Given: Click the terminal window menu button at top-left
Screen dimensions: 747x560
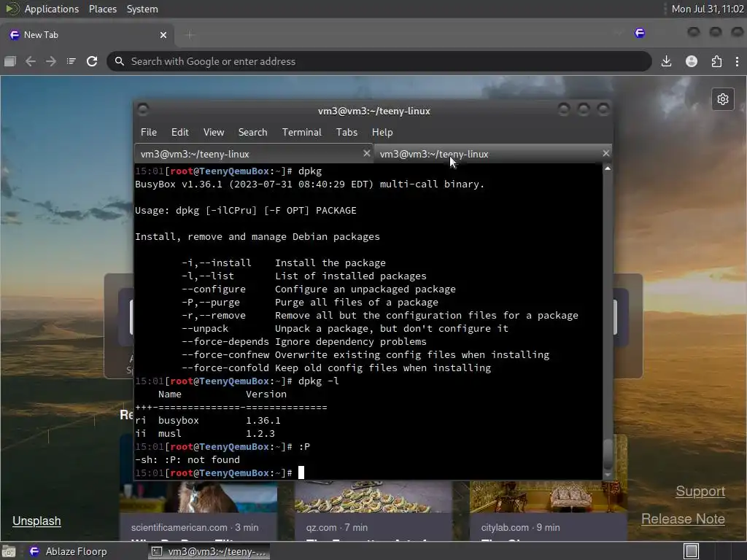Looking at the screenshot, I should pos(143,110).
